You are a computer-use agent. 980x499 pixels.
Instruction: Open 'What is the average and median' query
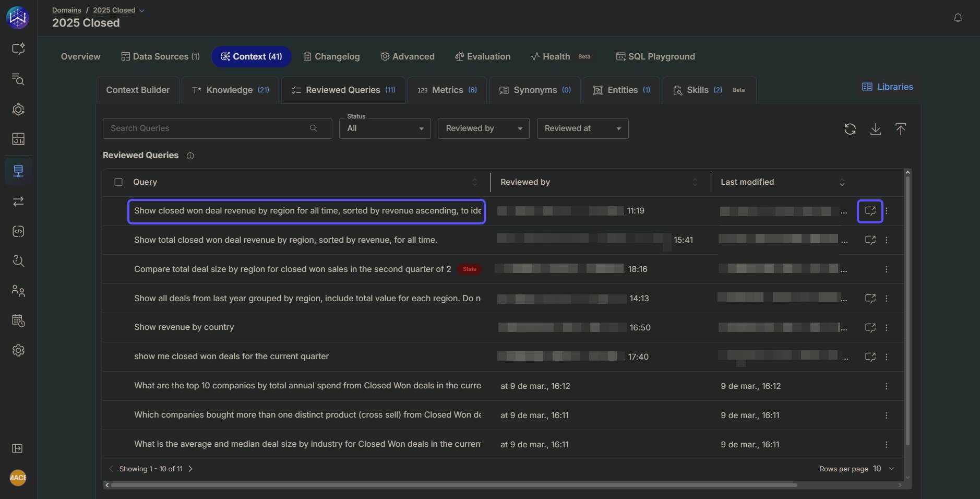coord(307,444)
